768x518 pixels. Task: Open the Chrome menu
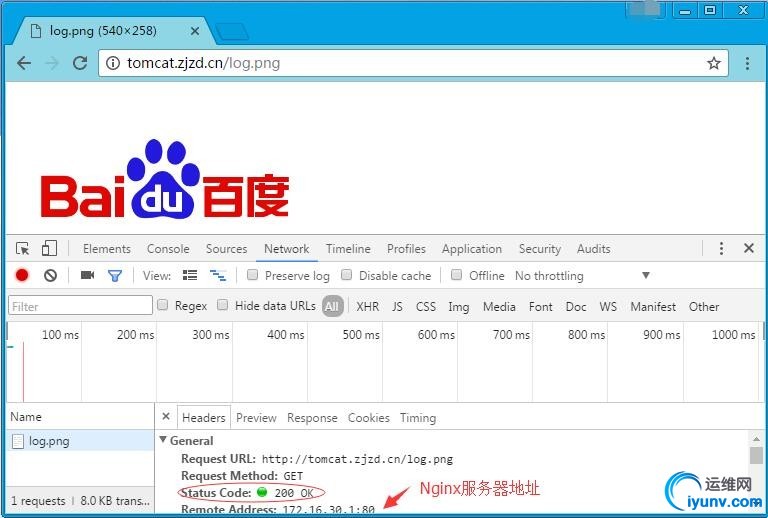pyautogui.click(x=747, y=63)
